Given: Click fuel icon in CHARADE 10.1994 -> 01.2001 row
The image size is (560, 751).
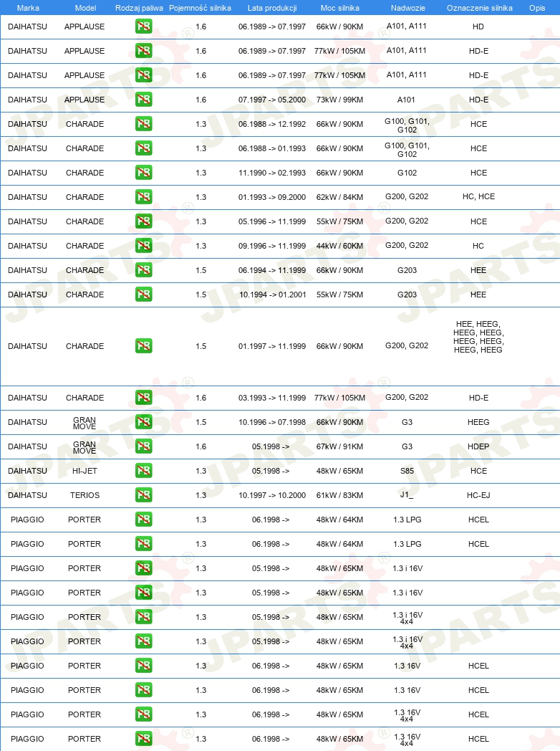Looking at the screenshot, I should pyautogui.click(x=144, y=295).
